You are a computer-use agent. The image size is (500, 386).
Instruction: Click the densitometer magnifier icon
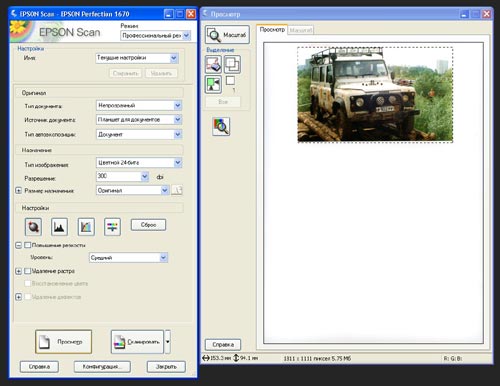pyautogui.click(x=221, y=126)
